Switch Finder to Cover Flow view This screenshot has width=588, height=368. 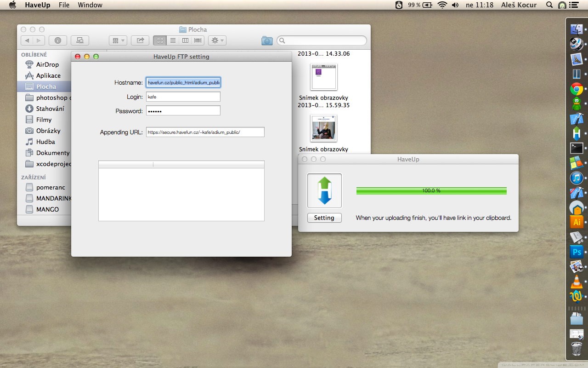pos(198,40)
